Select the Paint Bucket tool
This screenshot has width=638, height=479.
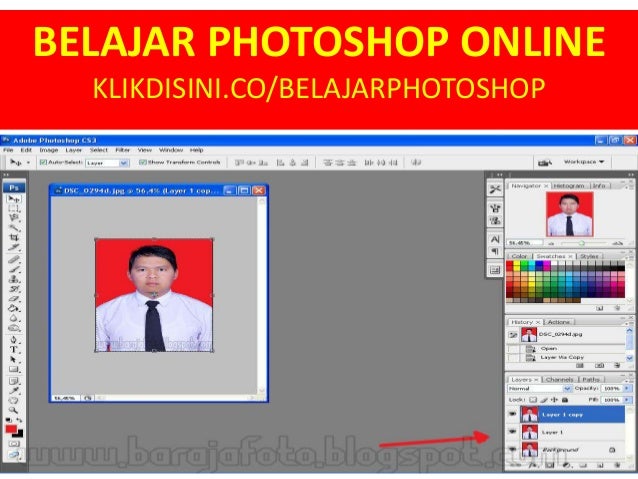click(14, 308)
